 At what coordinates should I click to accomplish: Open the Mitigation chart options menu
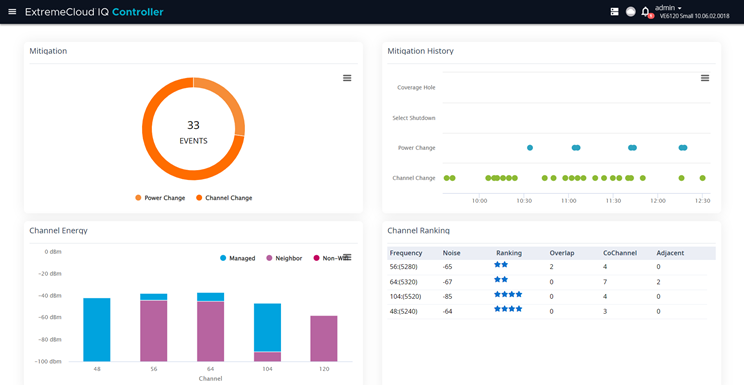point(347,78)
